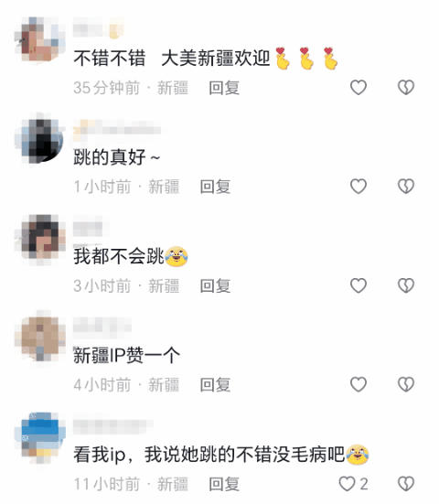Open blue avatar of '看我ip' commenter
Image resolution: width=439 pixels, height=504 pixels.
pos(40,438)
